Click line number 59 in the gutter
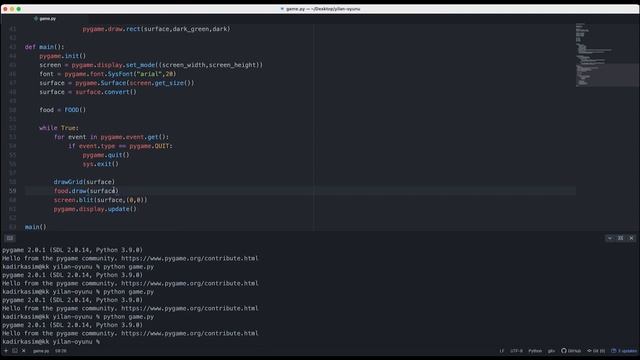The height and width of the screenshot is (360, 640). pyautogui.click(x=12, y=191)
